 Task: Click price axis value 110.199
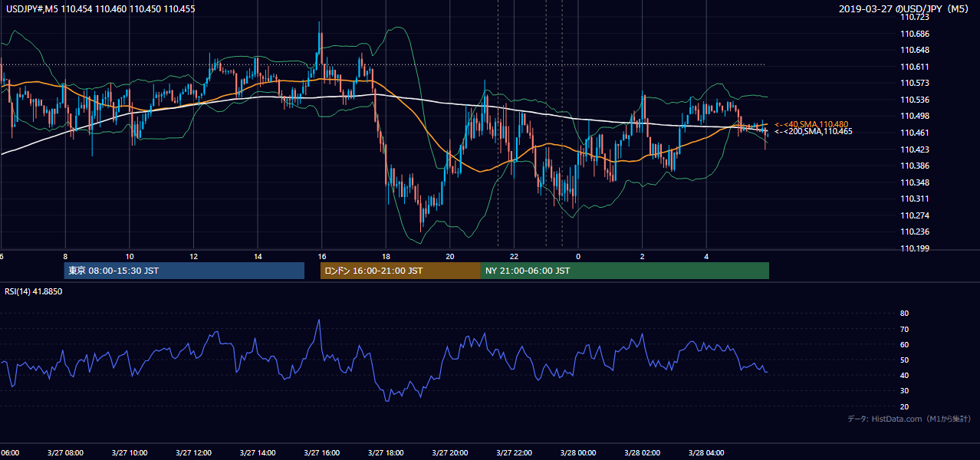[915, 248]
